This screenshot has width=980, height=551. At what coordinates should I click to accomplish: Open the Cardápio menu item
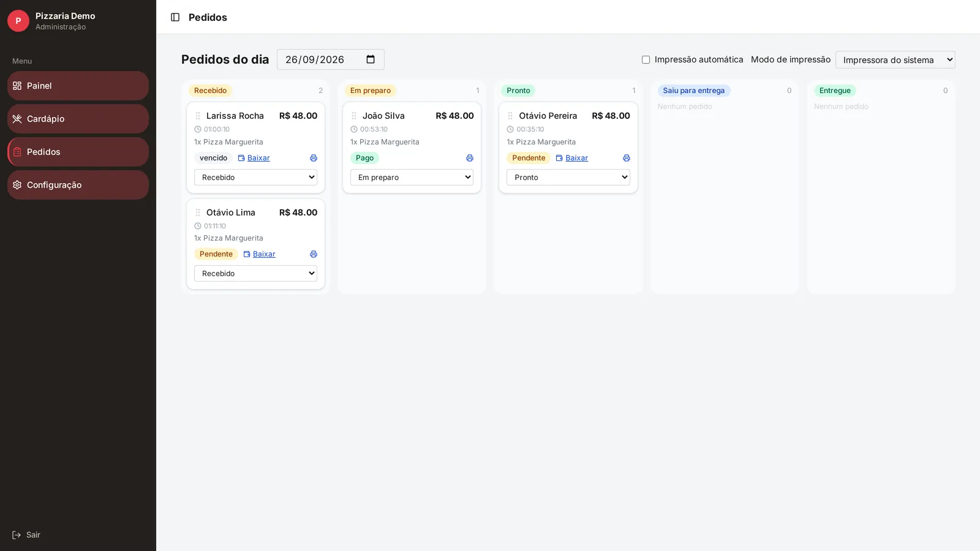78,119
